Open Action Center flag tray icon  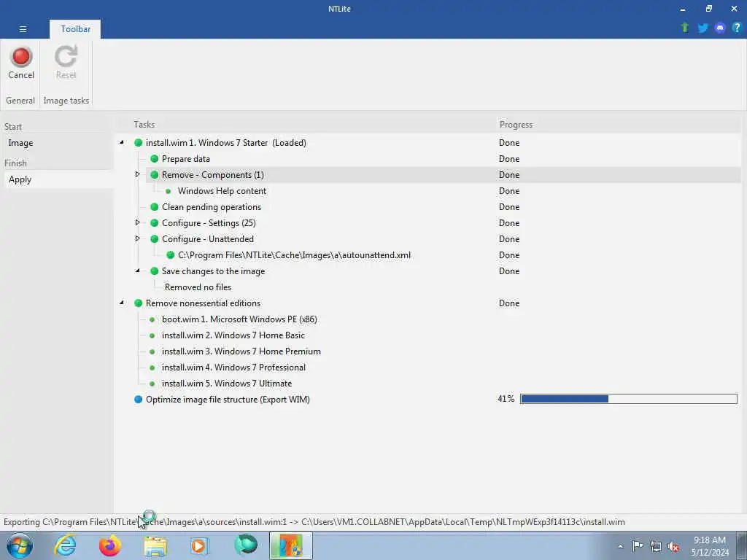point(638,546)
